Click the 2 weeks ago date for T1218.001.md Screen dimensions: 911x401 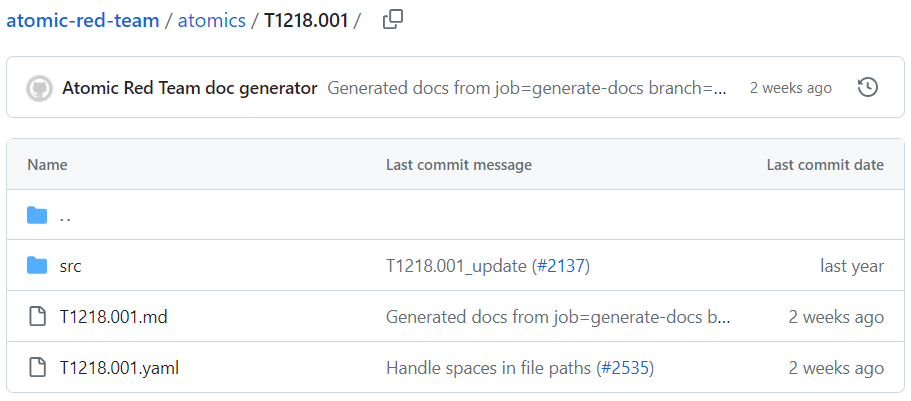(x=836, y=317)
